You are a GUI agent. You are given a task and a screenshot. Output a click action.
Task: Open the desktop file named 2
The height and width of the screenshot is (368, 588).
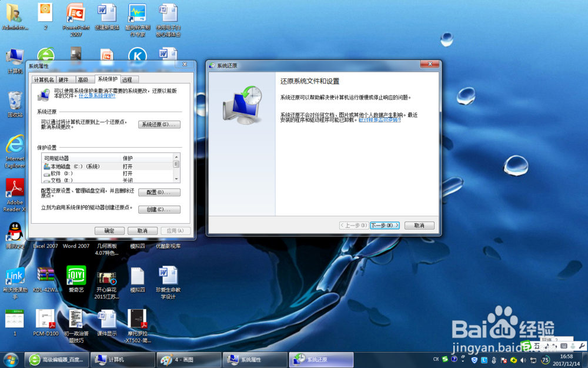coord(45,17)
